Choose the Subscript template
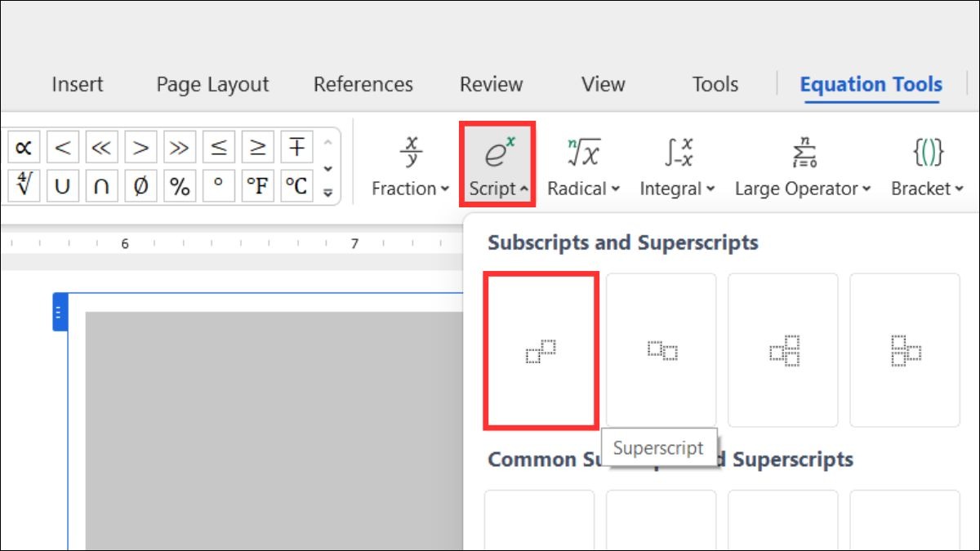This screenshot has width=980, height=551. click(661, 350)
